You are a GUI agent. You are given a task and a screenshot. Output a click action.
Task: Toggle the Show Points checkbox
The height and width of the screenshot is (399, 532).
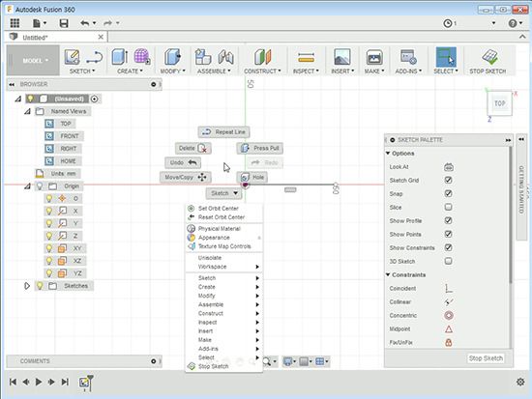coord(448,234)
